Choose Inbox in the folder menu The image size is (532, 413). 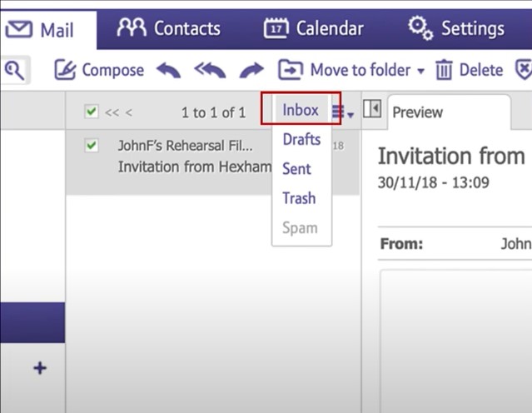pos(301,110)
